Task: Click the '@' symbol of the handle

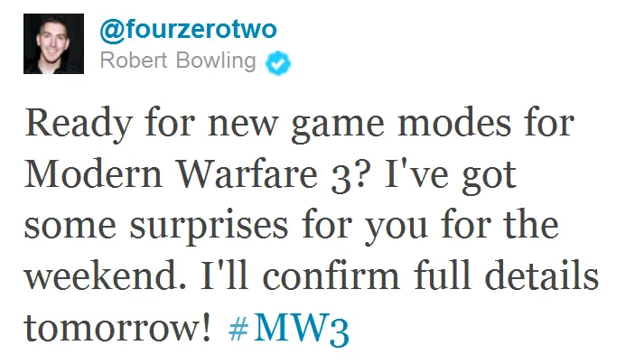Action: [112, 32]
